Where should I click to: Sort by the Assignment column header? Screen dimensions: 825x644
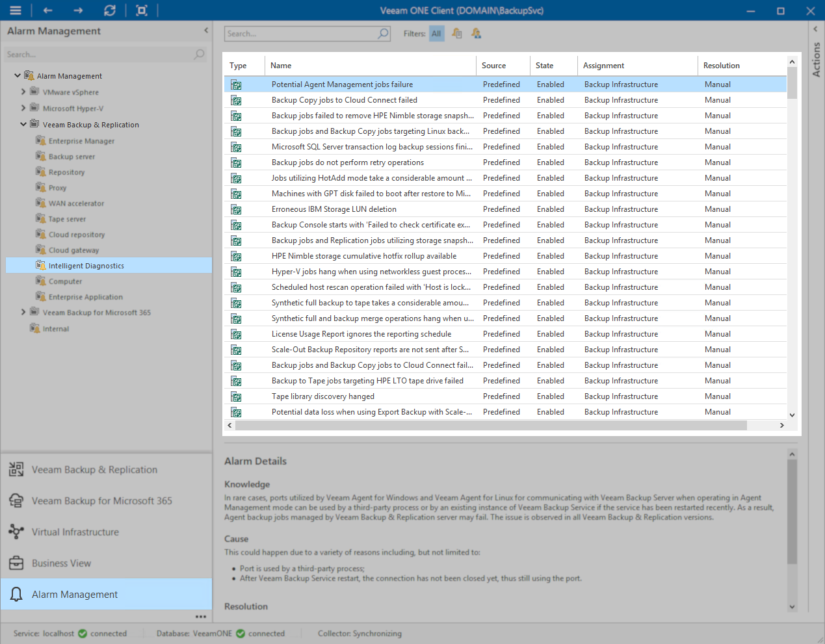(638, 66)
